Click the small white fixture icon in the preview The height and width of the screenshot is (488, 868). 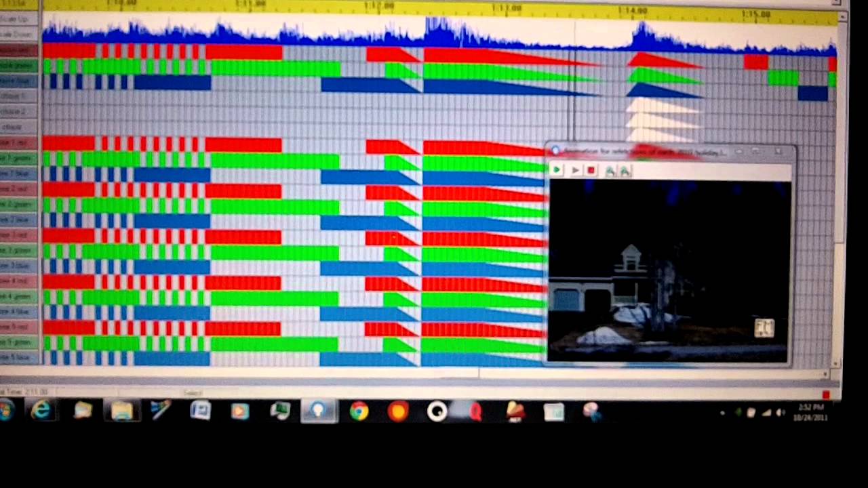pyautogui.click(x=764, y=328)
